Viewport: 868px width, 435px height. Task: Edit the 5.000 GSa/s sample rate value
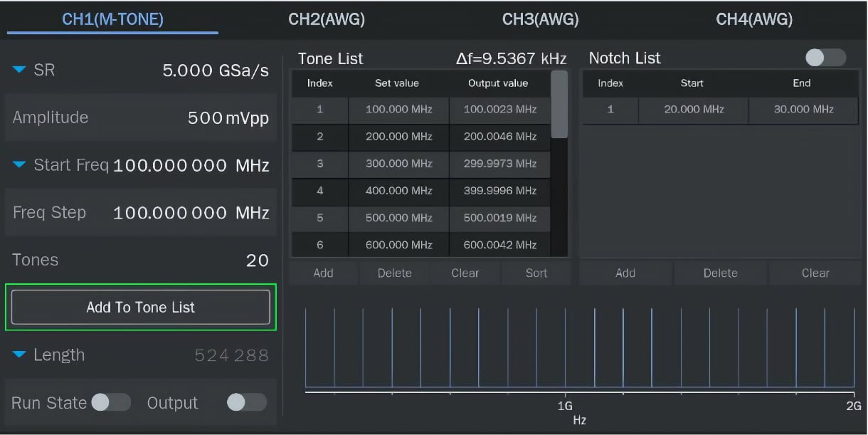(216, 70)
